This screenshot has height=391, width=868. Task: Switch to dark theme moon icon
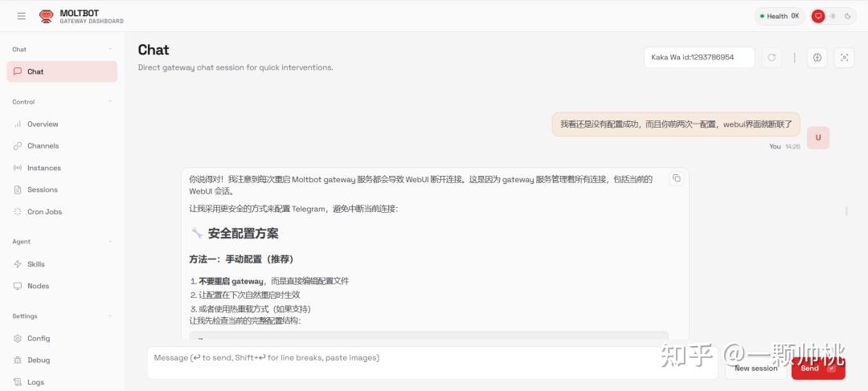[848, 16]
